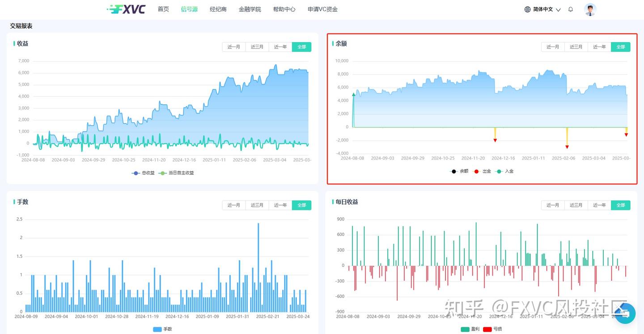This screenshot has height=334, width=644.
Task: Open the 经纪商 navigation item
Action: [218, 9]
